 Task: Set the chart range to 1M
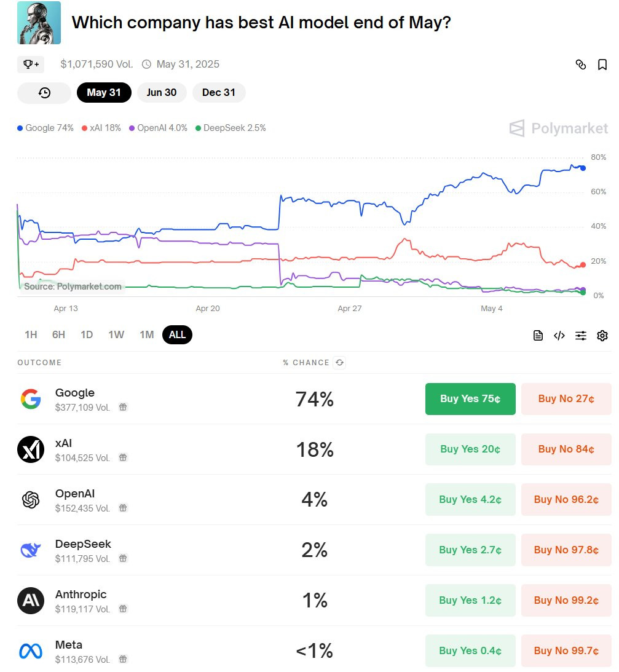click(x=146, y=335)
